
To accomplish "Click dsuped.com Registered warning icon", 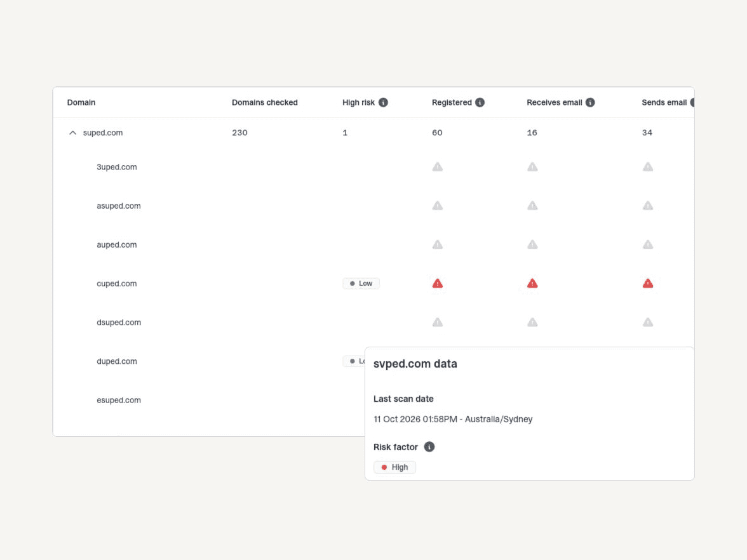I will point(437,323).
